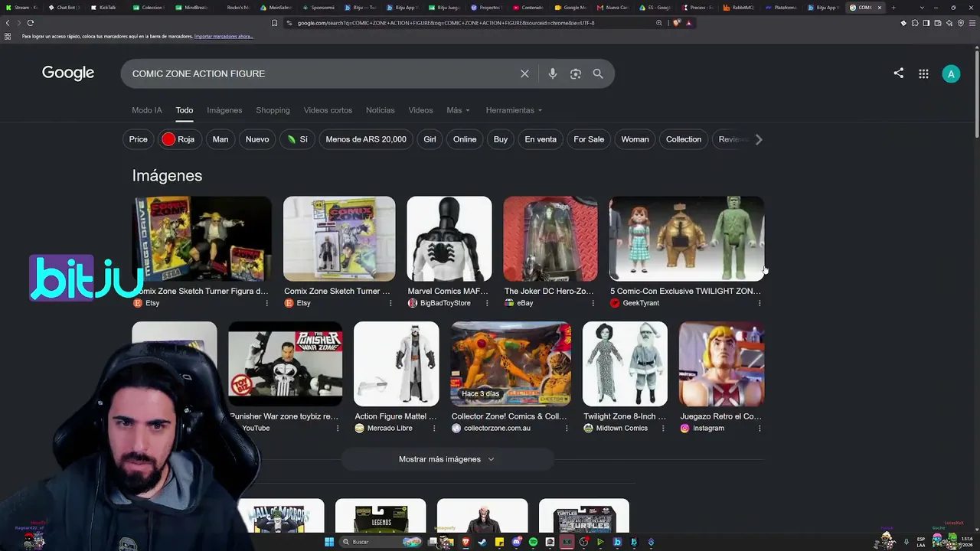Viewport: 980px width, 551px height.
Task: Open Steam from the taskbar
Action: coord(482,542)
